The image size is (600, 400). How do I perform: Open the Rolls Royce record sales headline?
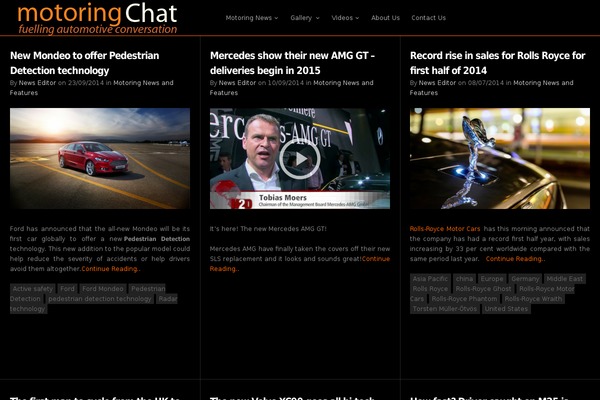pos(497,63)
